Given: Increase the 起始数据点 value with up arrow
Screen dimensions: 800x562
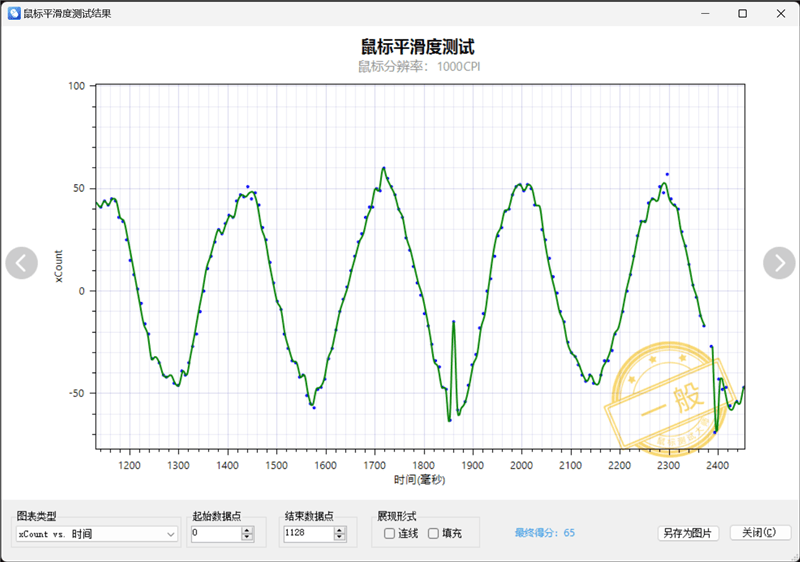Looking at the screenshot, I should tap(247, 530).
